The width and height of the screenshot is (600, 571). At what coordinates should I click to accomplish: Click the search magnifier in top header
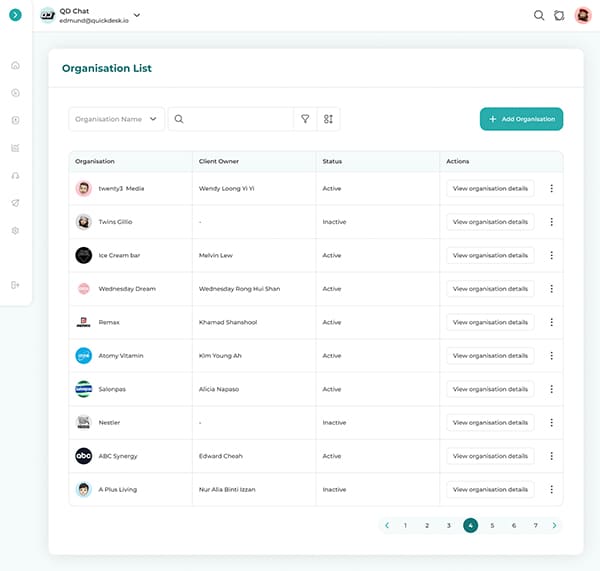(x=539, y=15)
